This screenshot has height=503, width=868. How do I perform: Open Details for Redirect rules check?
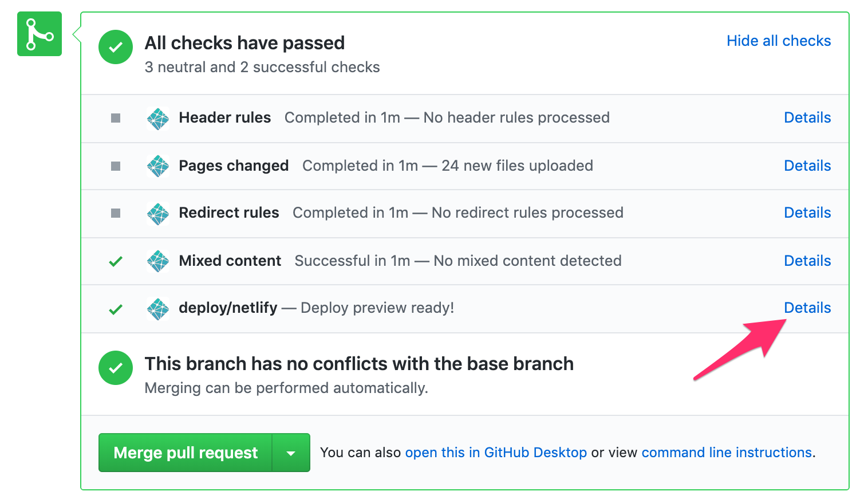point(807,213)
